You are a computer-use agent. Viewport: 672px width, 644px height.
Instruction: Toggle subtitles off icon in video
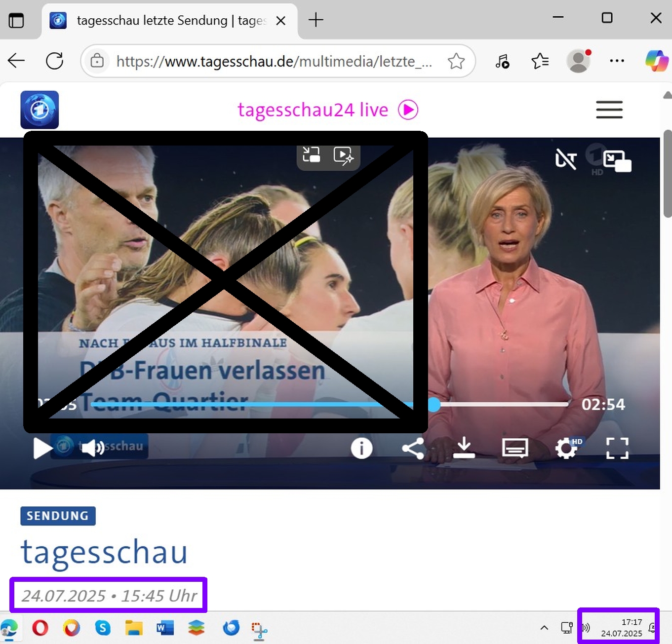pyautogui.click(x=566, y=159)
